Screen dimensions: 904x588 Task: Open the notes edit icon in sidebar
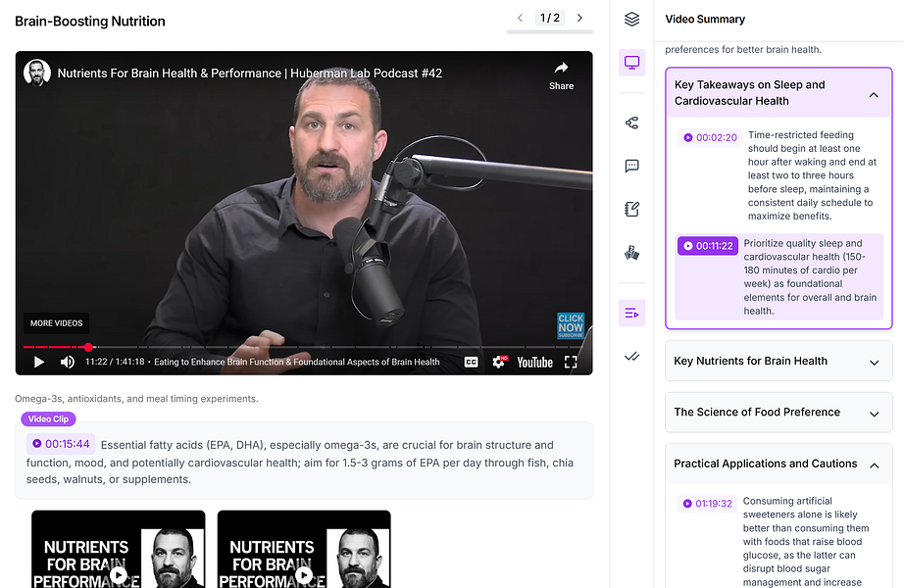631,210
